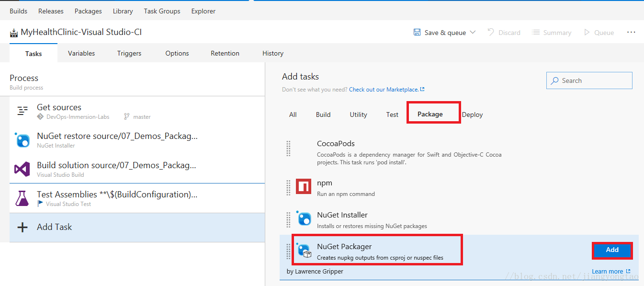
Task: Click the Save & queue floppy disk icon
Action: click(x=417, y=32)
